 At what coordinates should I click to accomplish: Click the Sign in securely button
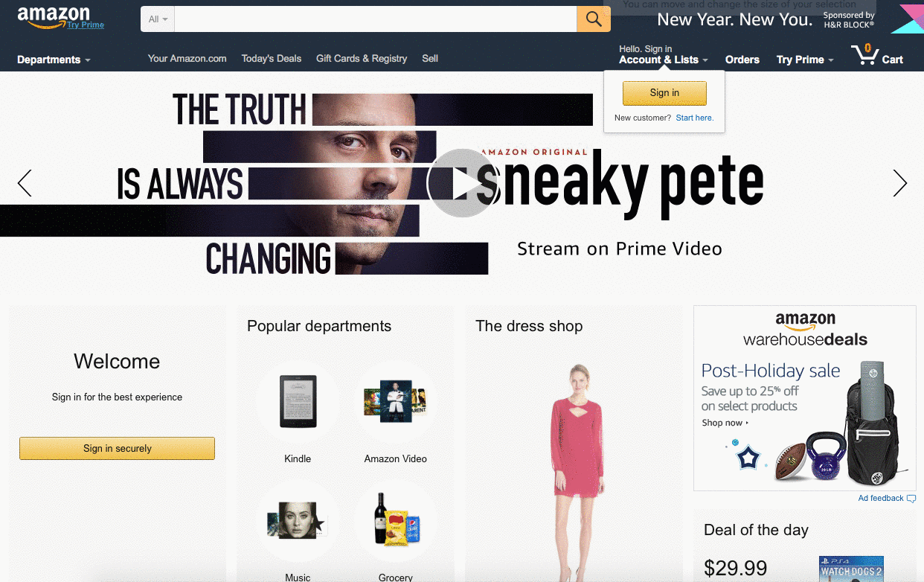pyautogui.click(x=117, y=448)
